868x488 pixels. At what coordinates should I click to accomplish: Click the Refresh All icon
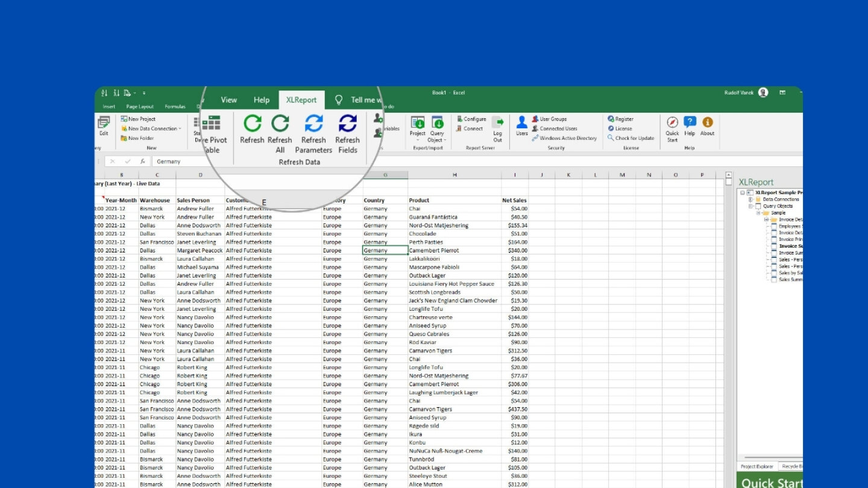click(280, 124)
